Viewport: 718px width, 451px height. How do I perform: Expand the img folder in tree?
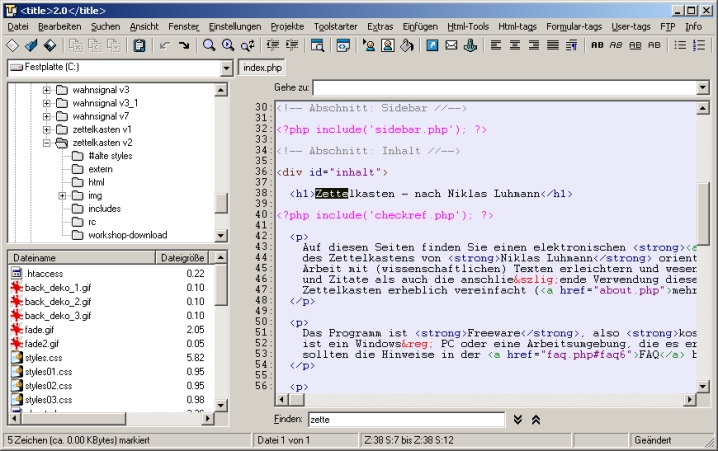point(62,196)
